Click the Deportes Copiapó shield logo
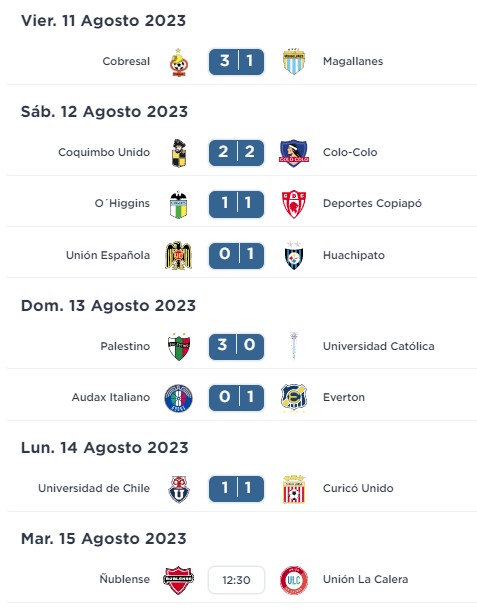 click(x=294, y=204)
